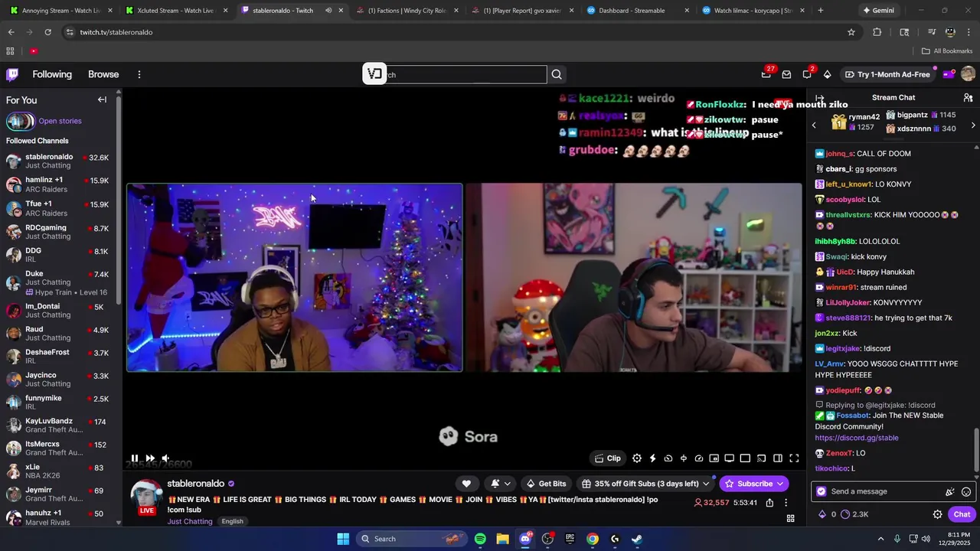Mute the stream volume
This screenshot has width=980, height=551.
click(165, 458)
